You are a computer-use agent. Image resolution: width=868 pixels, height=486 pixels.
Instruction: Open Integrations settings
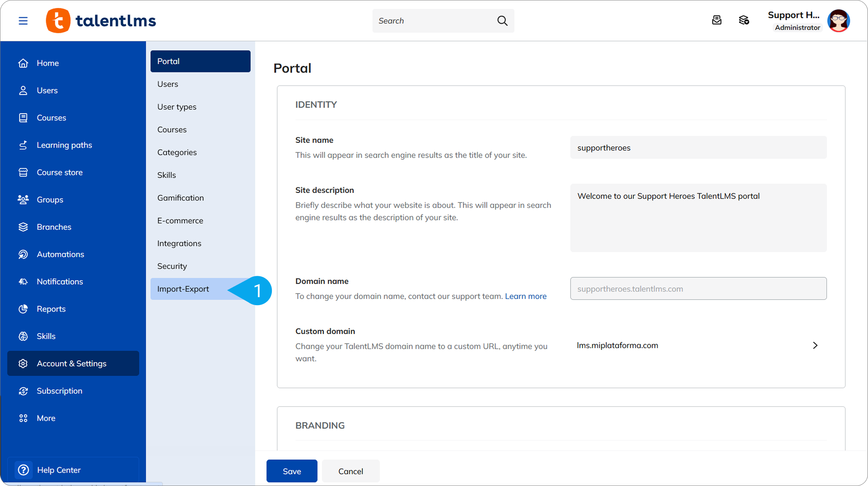pos(200,244)
